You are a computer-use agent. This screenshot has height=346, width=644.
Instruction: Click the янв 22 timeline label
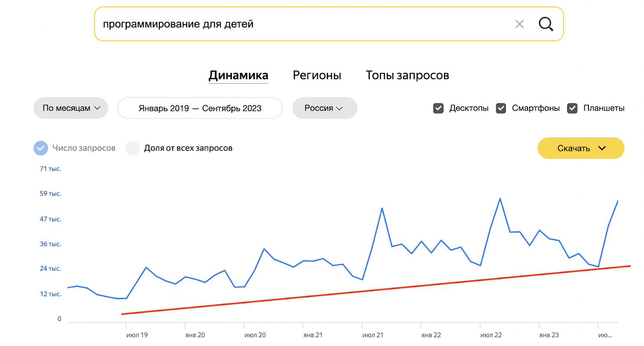pyautogui.click(x=431, y=335)
